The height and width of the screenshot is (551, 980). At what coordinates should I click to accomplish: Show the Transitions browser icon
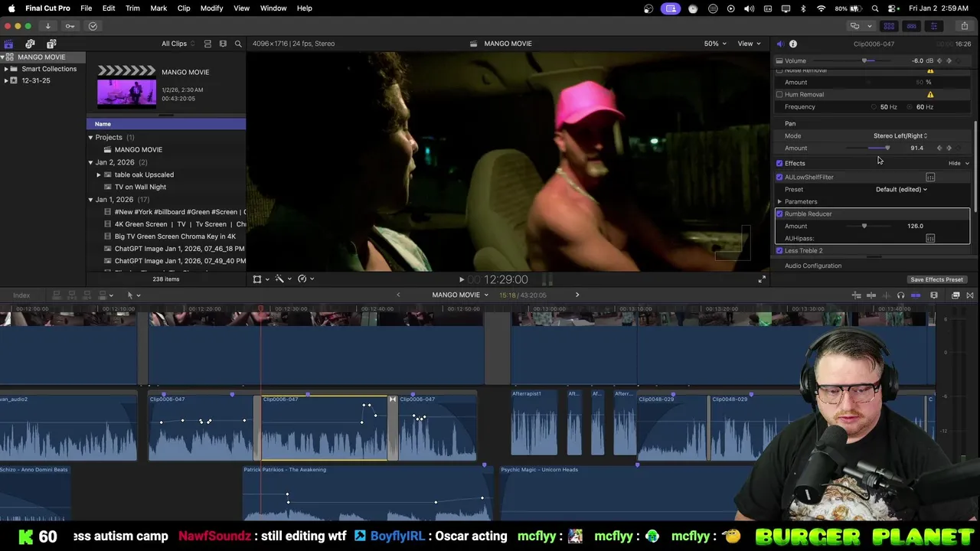click(970, 295)
